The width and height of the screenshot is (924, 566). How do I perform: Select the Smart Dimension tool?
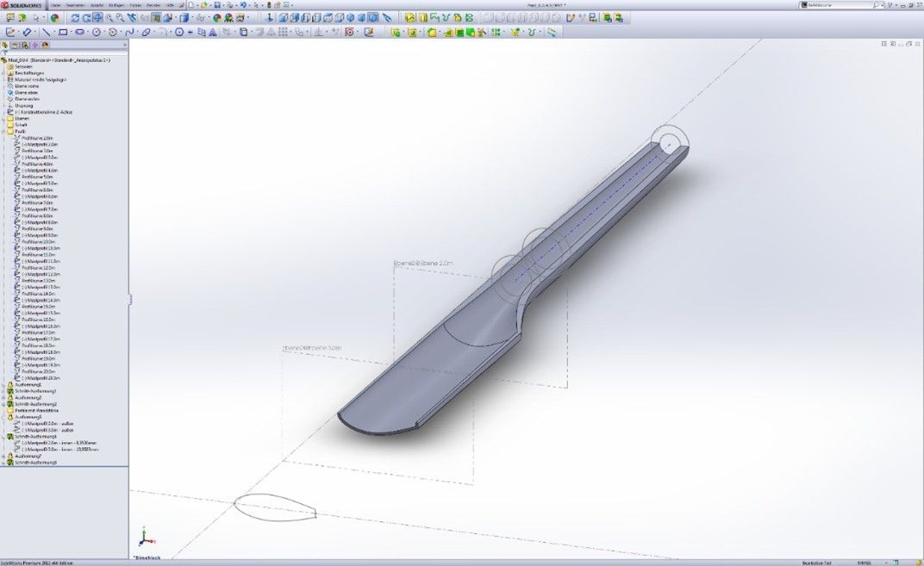click(27, 32)
